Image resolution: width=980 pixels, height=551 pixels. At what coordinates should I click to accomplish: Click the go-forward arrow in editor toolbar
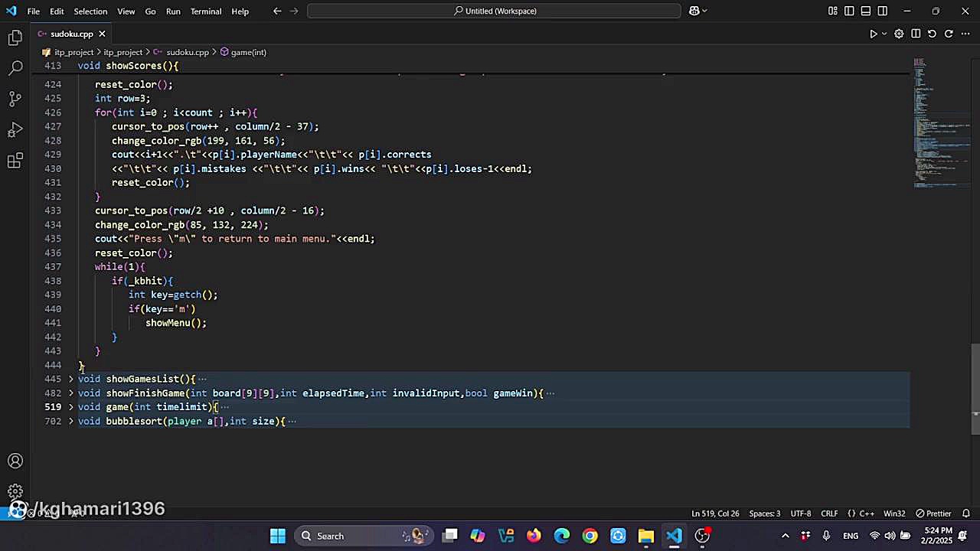(949, 34)
